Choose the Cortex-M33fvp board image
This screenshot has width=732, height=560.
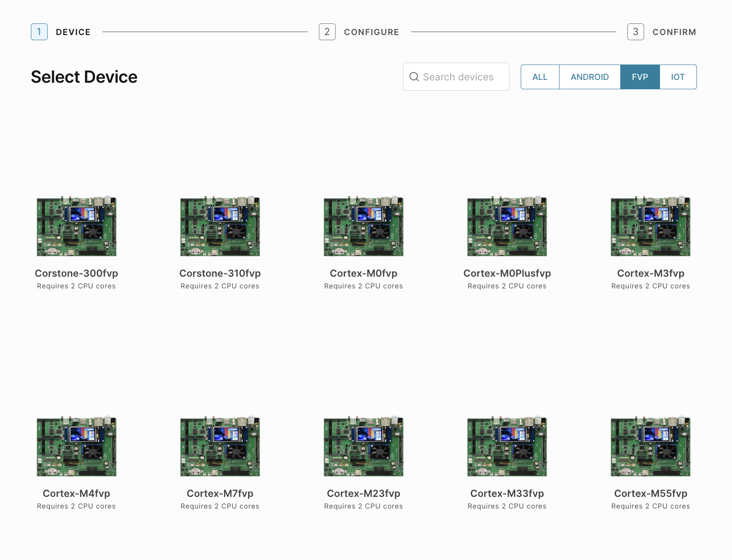507,446
